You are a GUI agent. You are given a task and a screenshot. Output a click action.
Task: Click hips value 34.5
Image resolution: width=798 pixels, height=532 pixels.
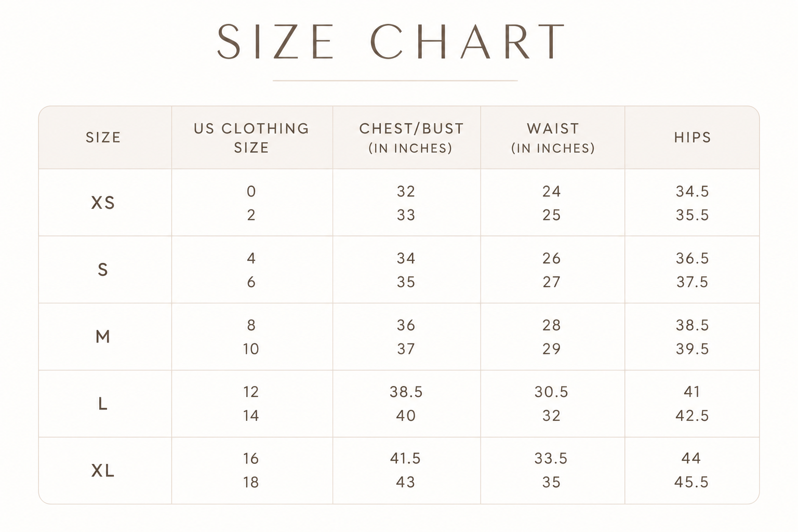point(693,192)
